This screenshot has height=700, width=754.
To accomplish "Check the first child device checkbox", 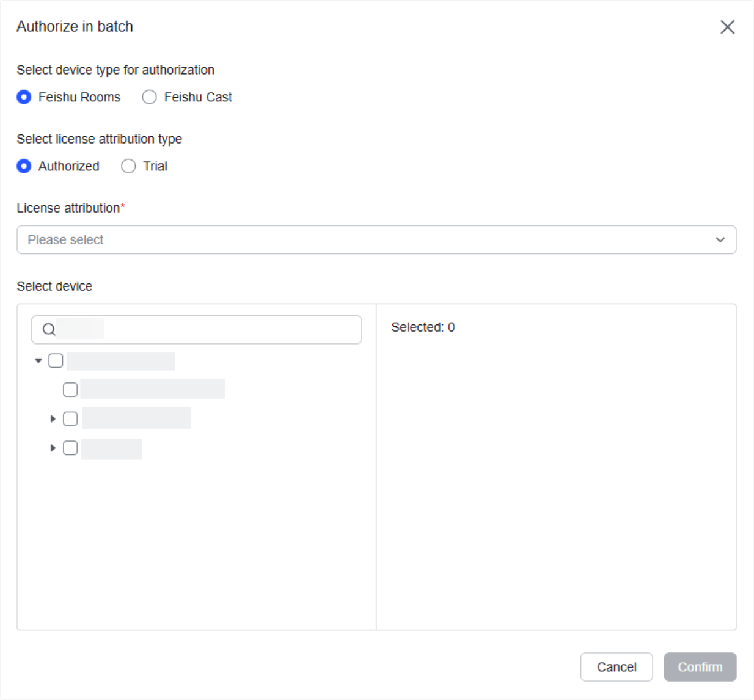I will click(x=70, y=389).
